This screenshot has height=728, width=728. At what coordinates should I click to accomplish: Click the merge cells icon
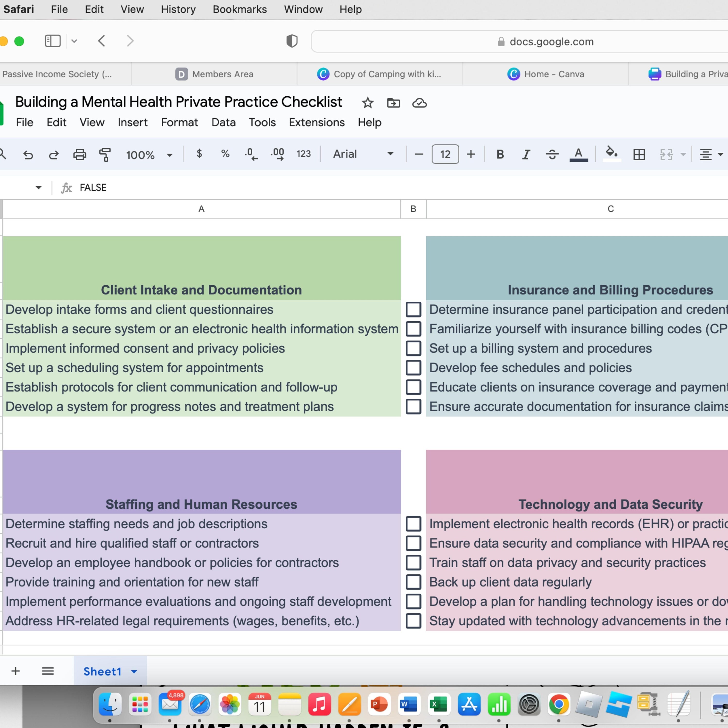(x=666, y=155)
